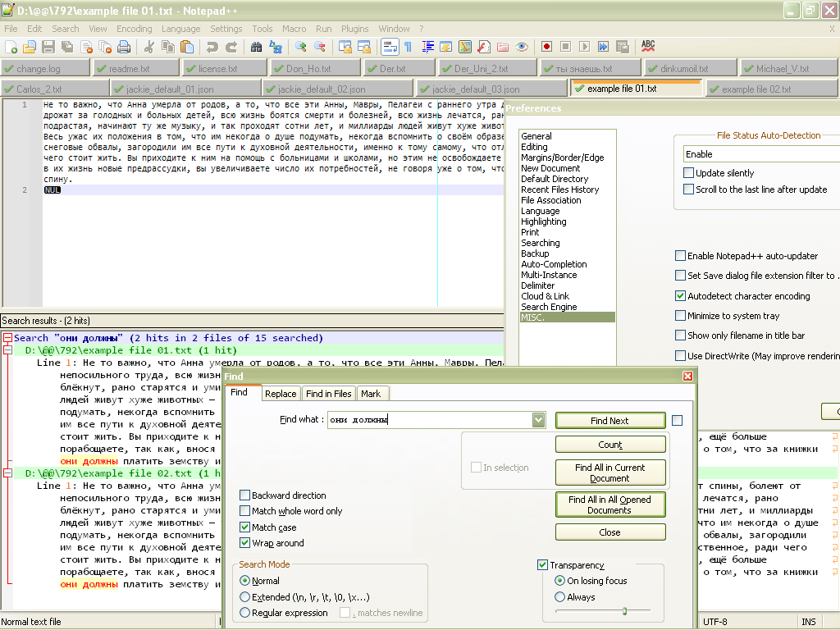Select the Regular expression search mode
Screen dimensions: 840x630
[x=244, y=612]
